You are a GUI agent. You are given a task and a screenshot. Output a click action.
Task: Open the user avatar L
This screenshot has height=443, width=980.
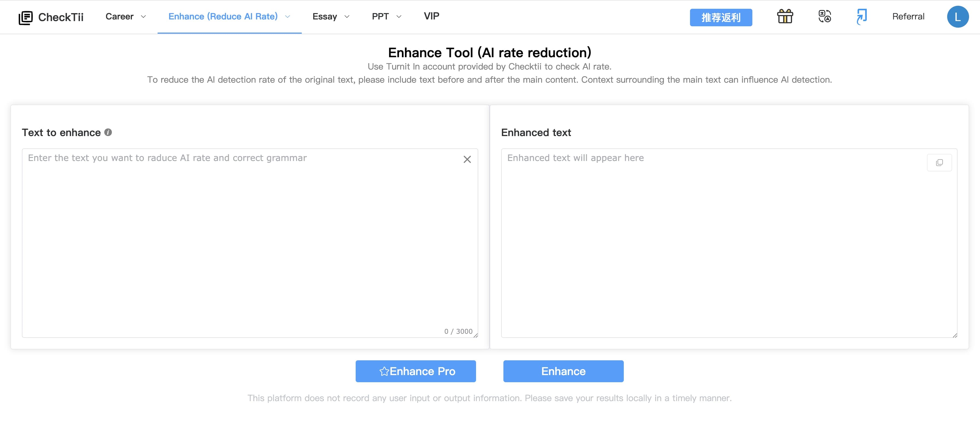tap(958, 17)
